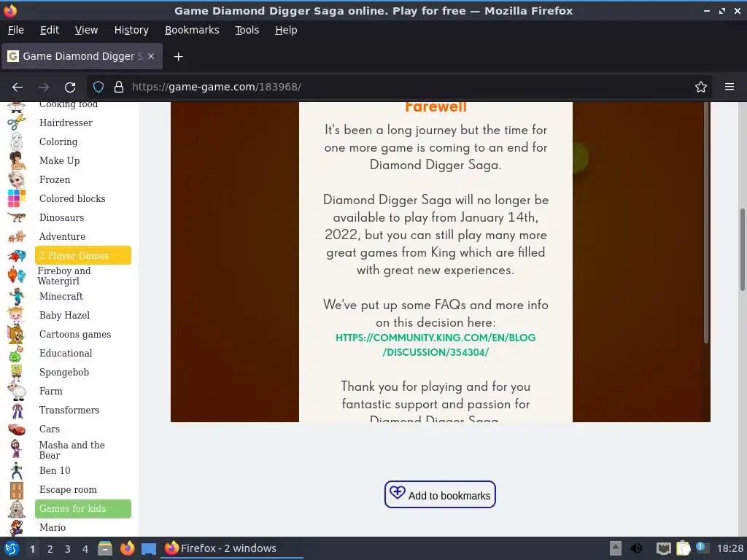Open the tracking protection shield panel
The width and height of the screenshot is (747, 560).
coord(98,87)
